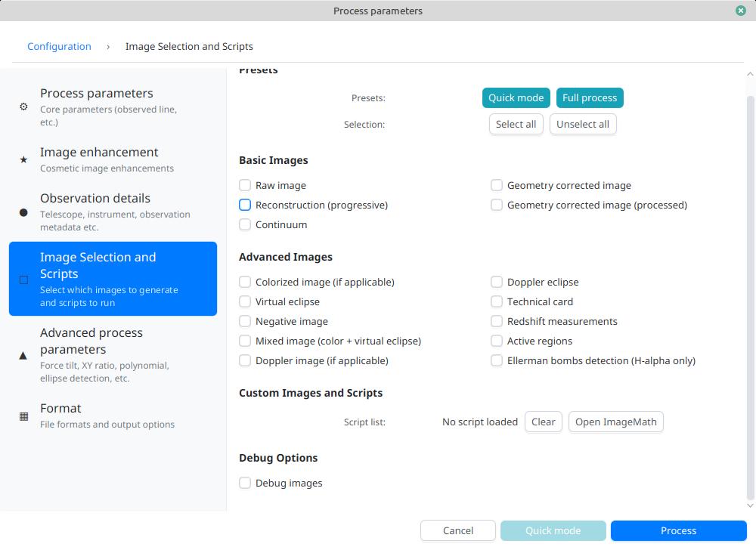This screenshot has width=756, height=550.
Task: Open ImageMath script editor
Action: point(615,422)
